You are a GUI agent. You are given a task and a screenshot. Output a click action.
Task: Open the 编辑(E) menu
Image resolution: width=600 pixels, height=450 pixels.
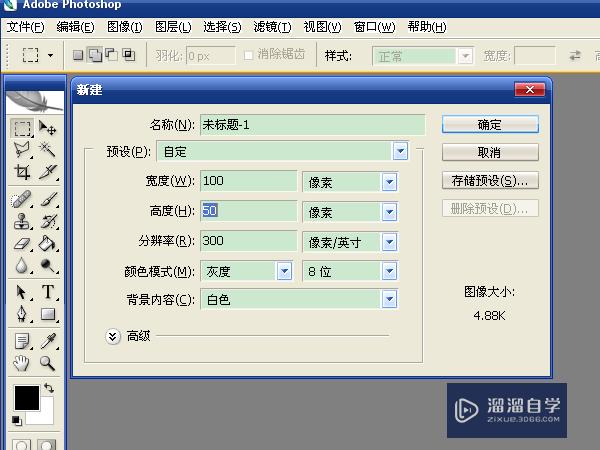pyautogui.click(x=75, y=27)
